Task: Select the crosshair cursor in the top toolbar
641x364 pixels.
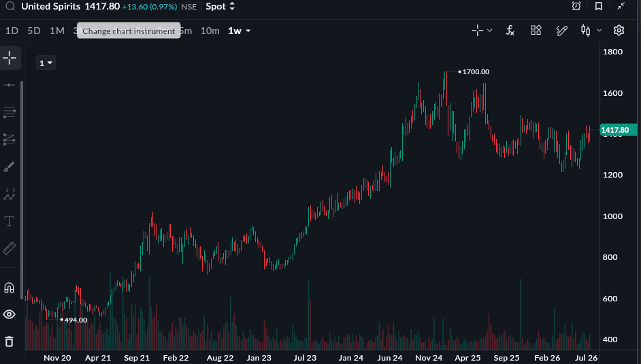Action: tap(478, 30)
